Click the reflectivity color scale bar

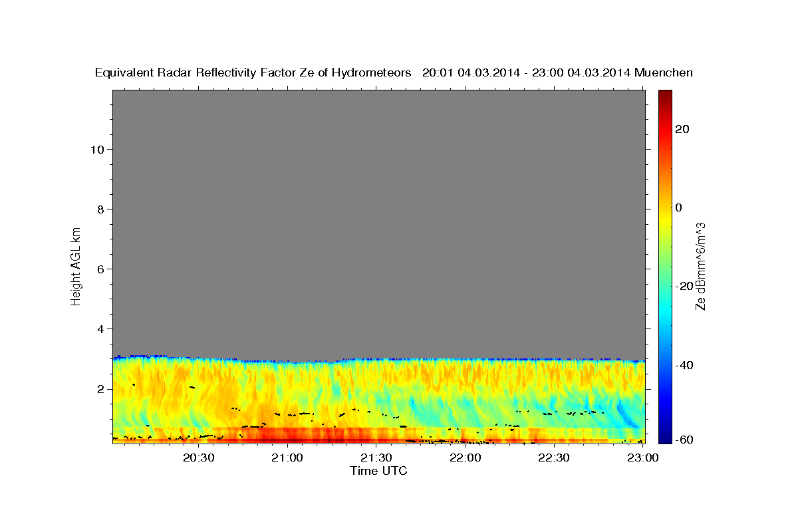click(665, 266)
